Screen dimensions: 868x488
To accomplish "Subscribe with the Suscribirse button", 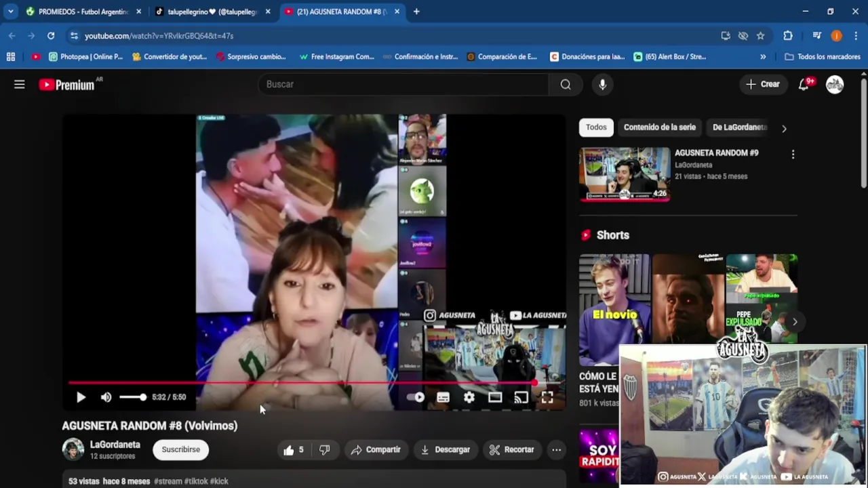I will [181, 449].
